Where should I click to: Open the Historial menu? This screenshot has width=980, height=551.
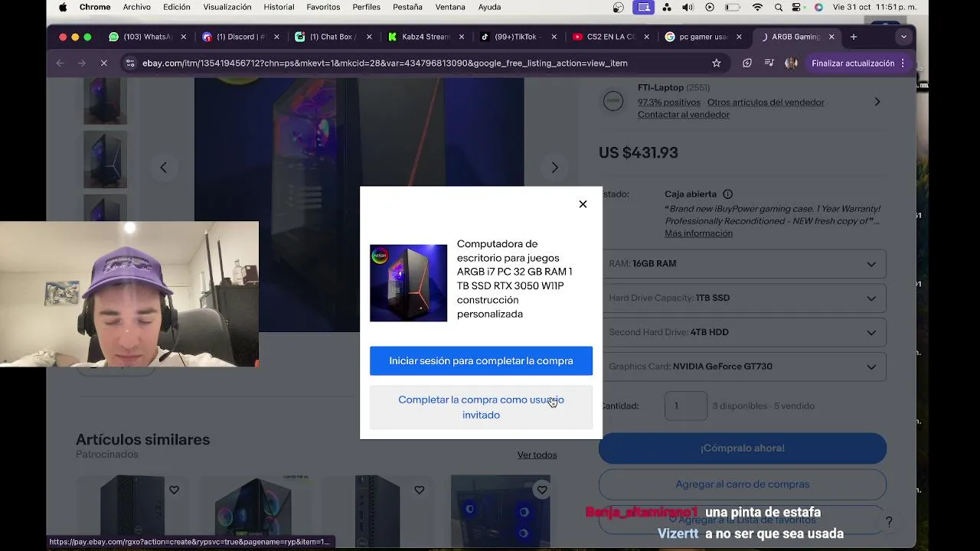pyautogui.click(x=279, y=8)
